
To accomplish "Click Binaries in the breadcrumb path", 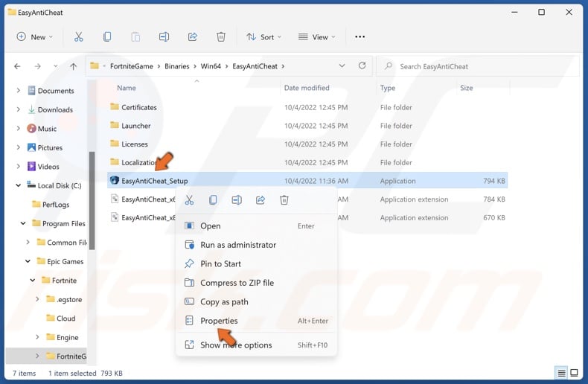I will [x=177, y=66].
